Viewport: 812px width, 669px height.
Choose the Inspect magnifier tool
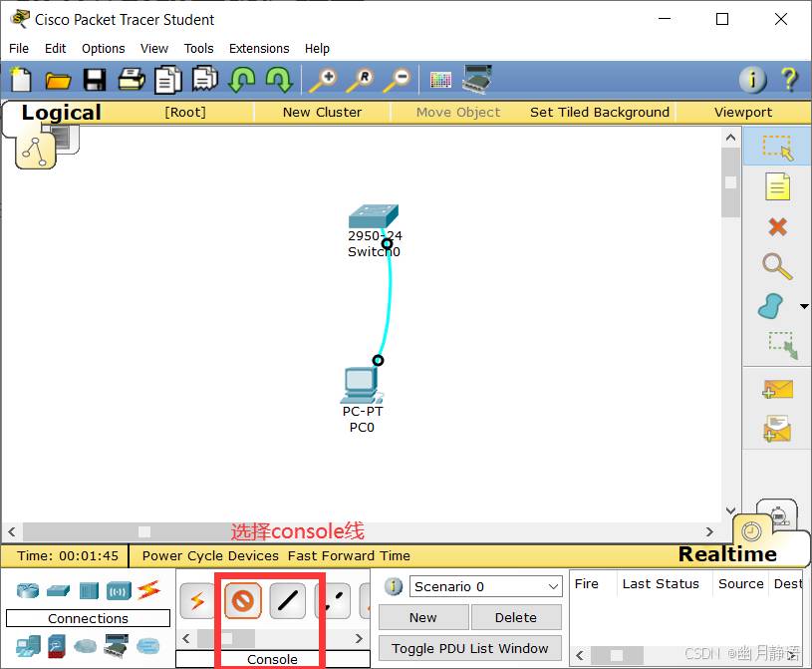tap(777, 266)
